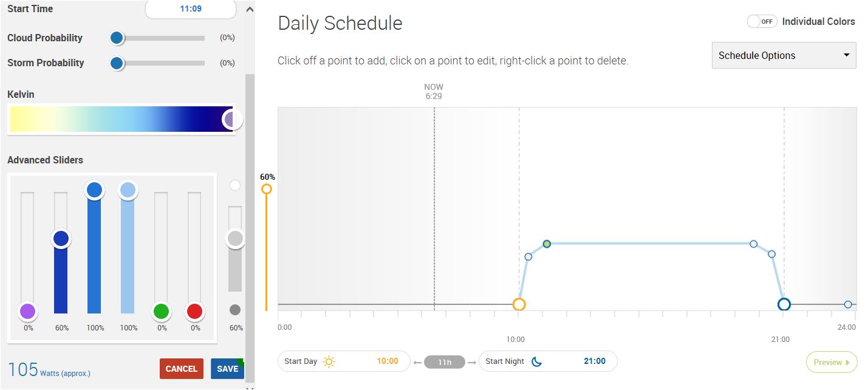The image size is (868, 390).
Task: Click the Cloud Probability slider handle
Action: tap(117, 38)
